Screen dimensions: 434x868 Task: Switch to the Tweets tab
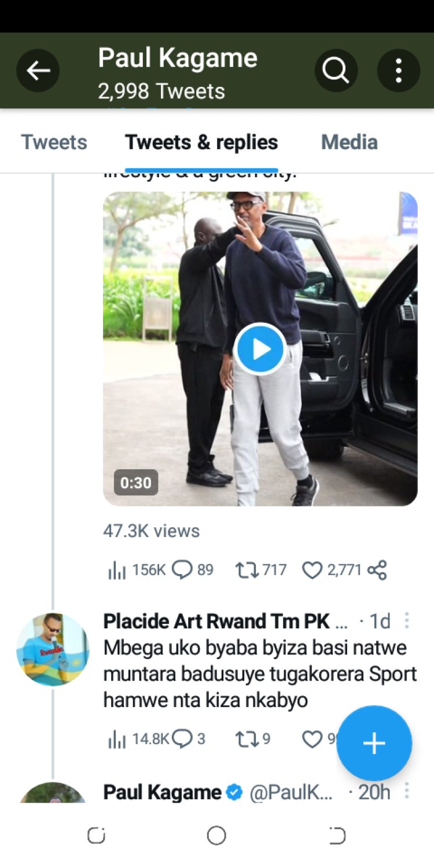[x=54, y=142]
